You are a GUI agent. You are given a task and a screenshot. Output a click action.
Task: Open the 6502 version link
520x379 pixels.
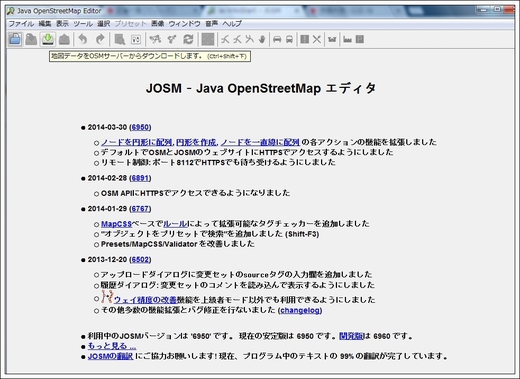(140, 260)
